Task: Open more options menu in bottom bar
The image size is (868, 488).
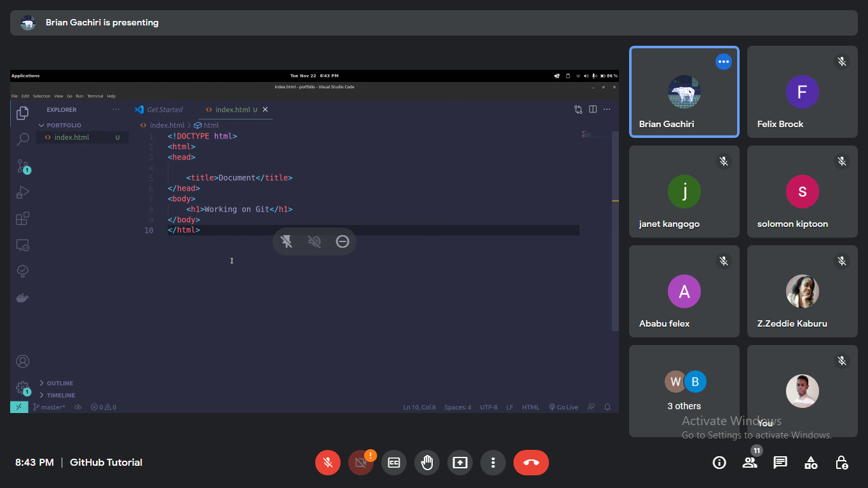Action: click(x=492, y=463)
